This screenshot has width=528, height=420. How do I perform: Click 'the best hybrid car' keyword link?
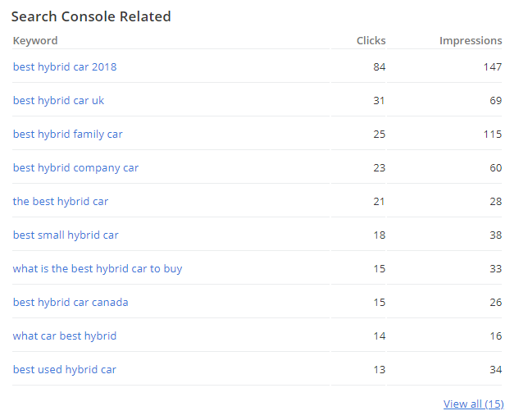coord(61,201)
